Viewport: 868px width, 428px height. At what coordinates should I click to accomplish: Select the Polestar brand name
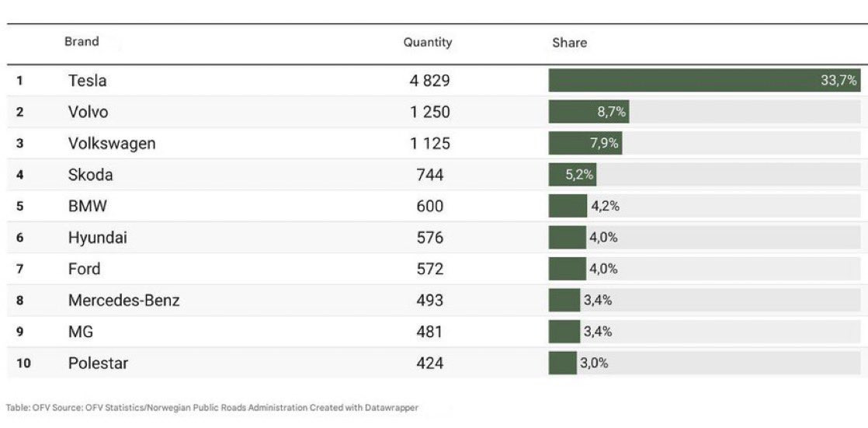(x=99, y=363)
